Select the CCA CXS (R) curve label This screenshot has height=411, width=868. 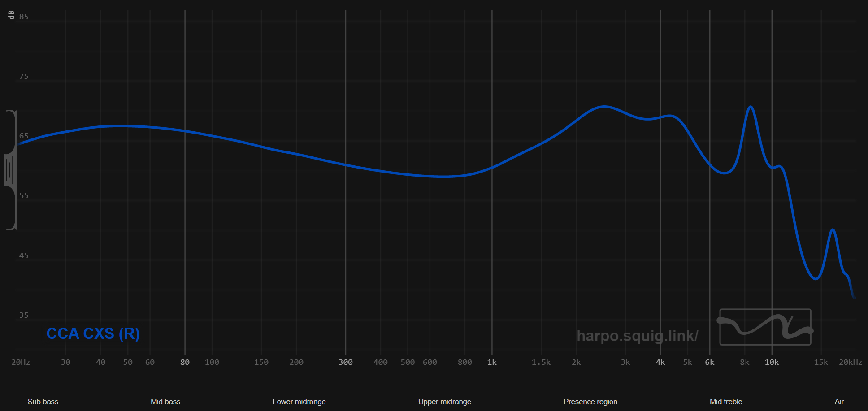point(93,333)
